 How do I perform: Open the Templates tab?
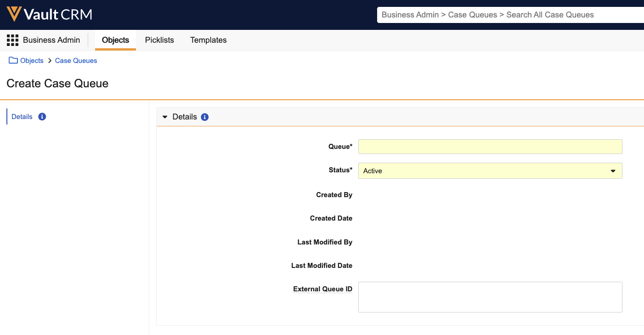tap(208, 40)
